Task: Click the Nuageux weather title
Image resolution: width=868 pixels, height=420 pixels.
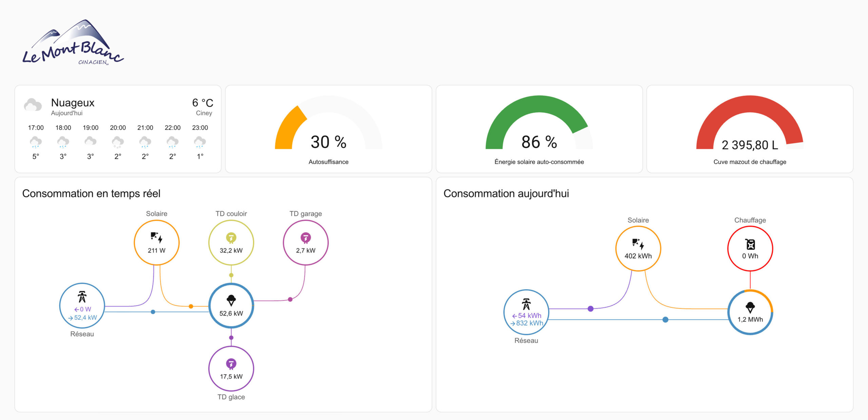Action: (73, 103)
